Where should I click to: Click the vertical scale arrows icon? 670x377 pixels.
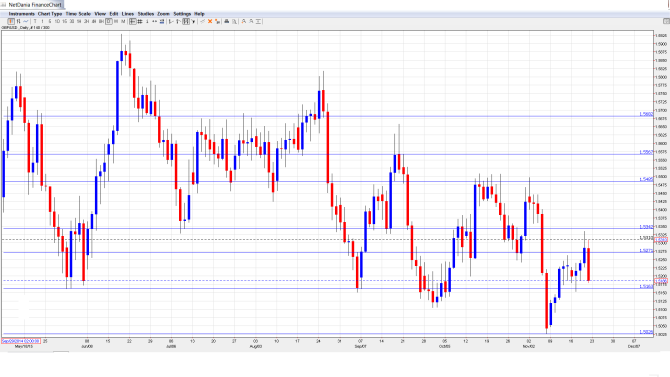pos(147,21)
